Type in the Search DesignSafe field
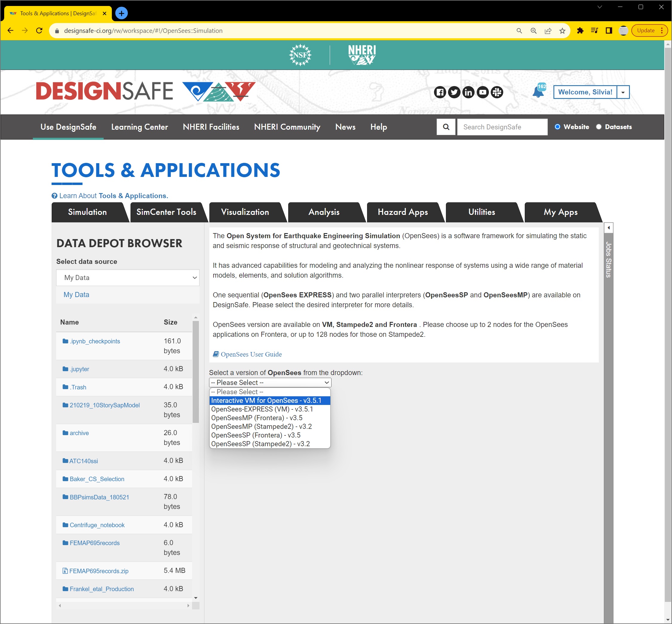The width and height of the screenshot is (672, 624). click(502, 127)
